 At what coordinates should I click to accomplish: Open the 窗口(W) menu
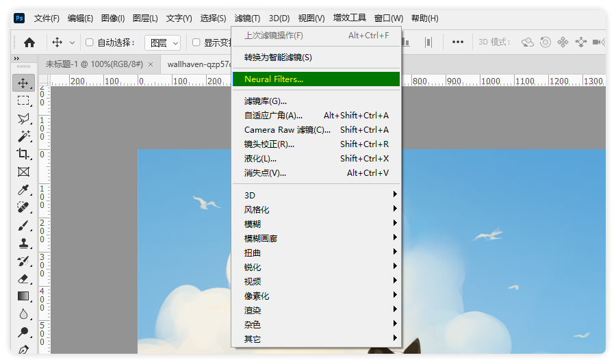pos(389,18)
